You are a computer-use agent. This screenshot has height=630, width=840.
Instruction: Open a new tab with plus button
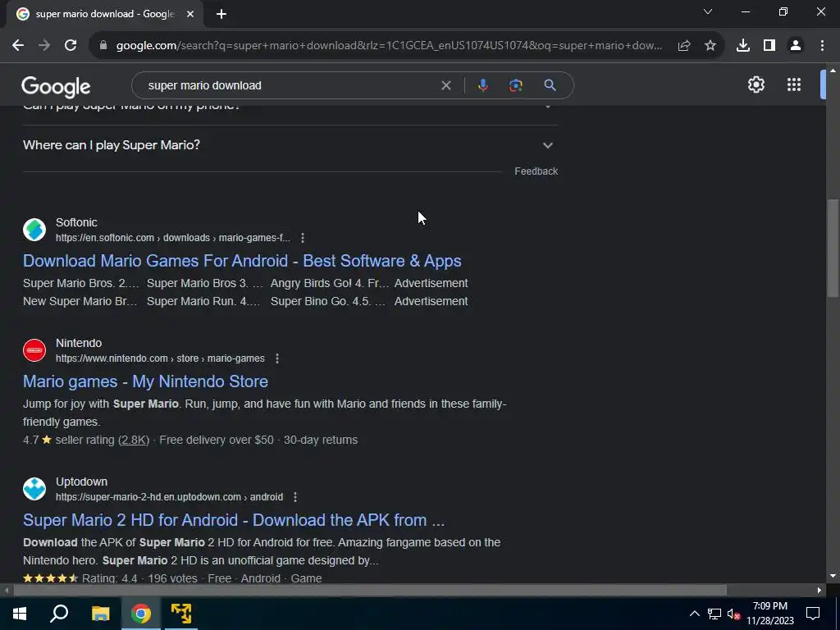click(x=221, y=14)
